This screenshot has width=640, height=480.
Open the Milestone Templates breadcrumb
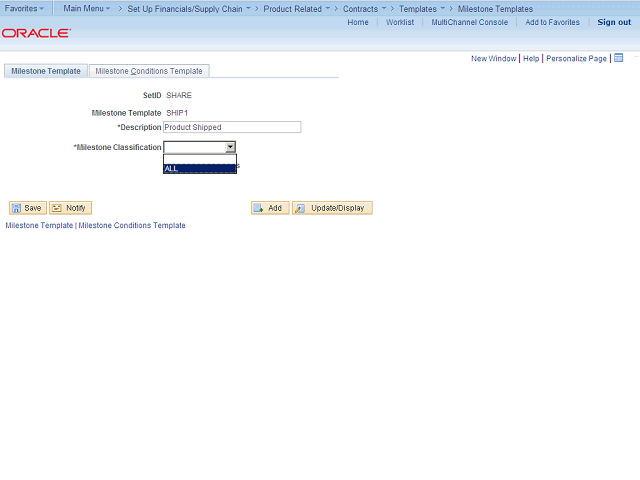click(495, 9)
